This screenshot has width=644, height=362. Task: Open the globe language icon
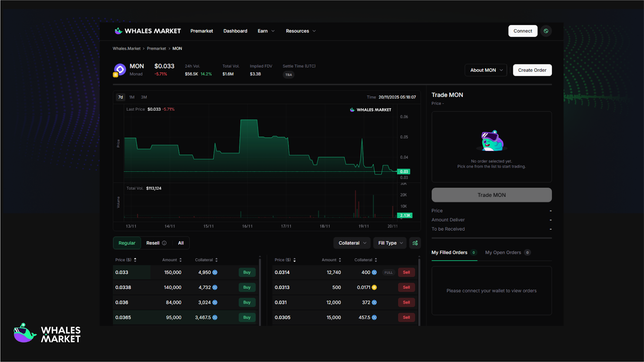[x=546, y=31]
